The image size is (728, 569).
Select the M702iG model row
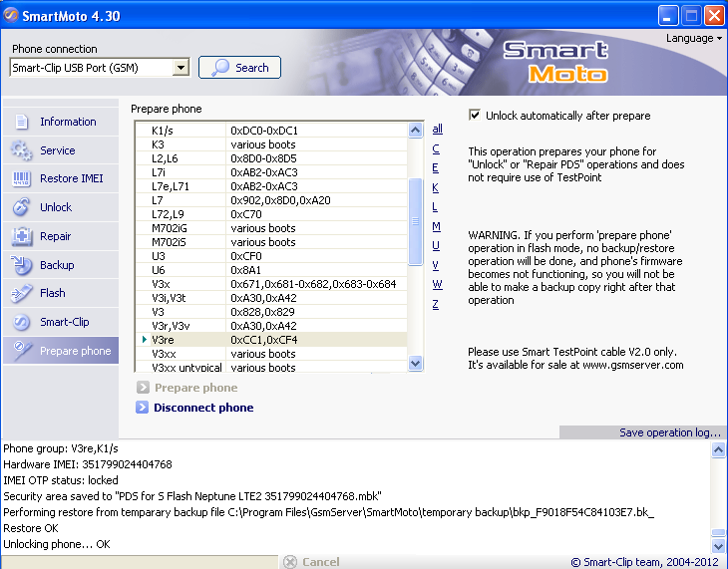click(x=271, y=228)
